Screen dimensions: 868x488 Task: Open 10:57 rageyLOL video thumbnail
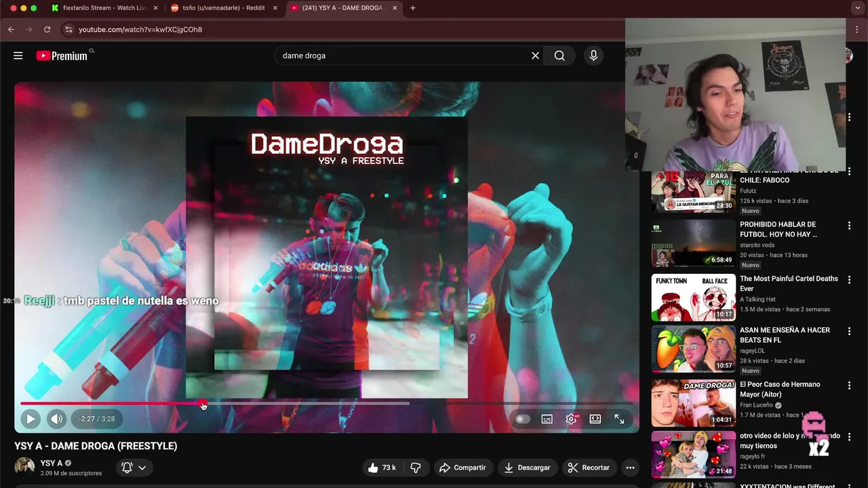693,349
